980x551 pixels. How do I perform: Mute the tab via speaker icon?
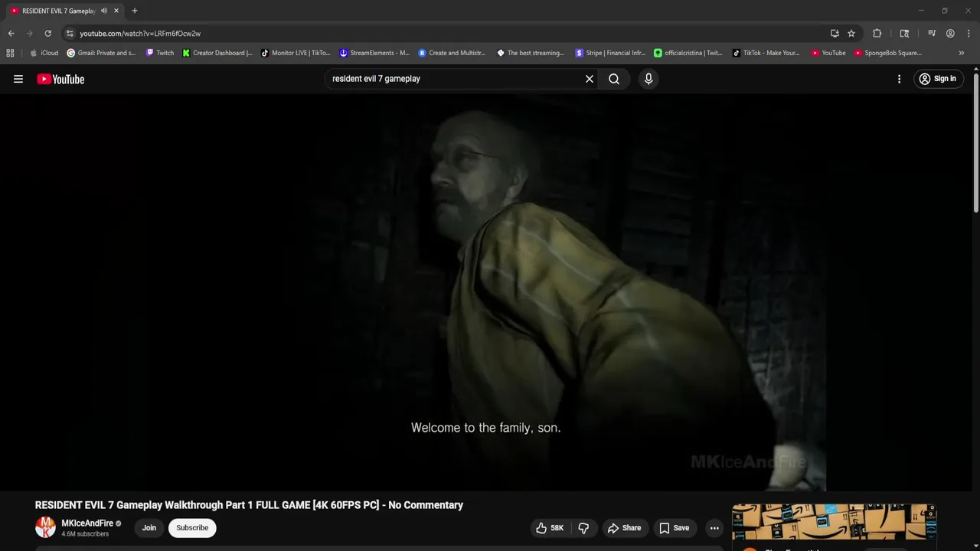104,11
